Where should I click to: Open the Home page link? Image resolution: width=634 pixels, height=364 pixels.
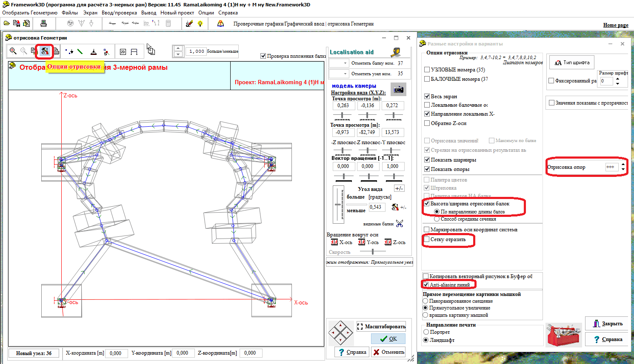pyautogui.click(x=616, y=25)
